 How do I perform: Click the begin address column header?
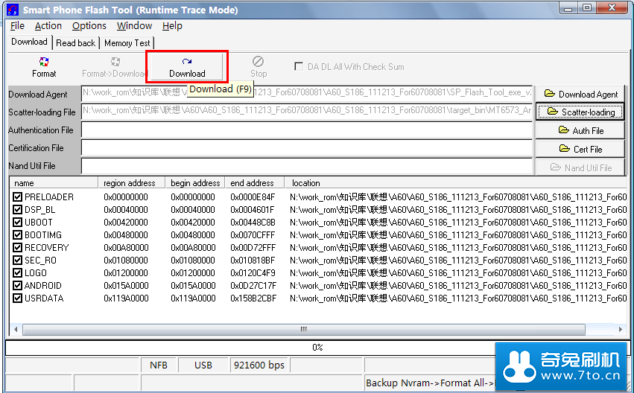[195, 183]
